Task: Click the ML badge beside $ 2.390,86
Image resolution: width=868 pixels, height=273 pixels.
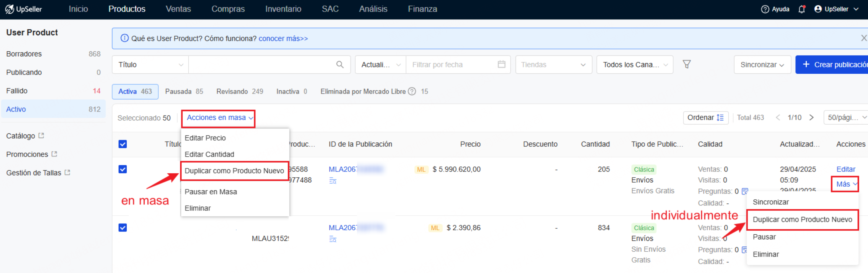Action: (x=435, y=228)
